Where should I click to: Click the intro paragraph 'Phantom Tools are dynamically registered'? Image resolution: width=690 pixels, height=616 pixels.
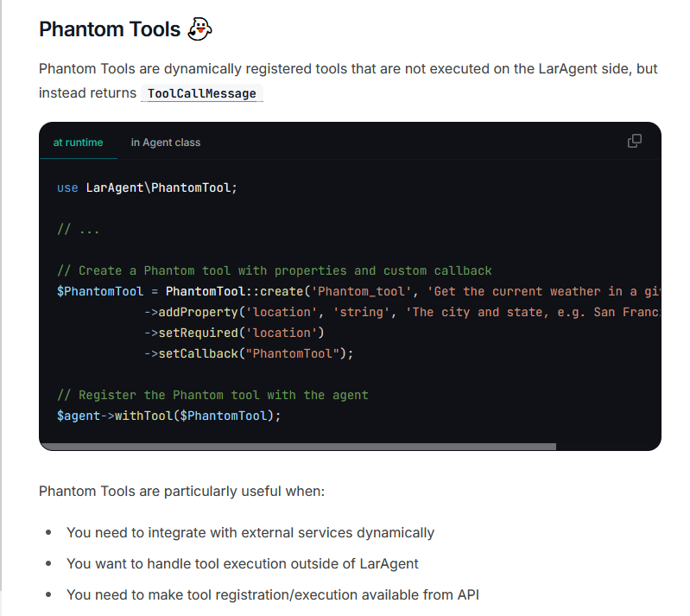[348, 80]
